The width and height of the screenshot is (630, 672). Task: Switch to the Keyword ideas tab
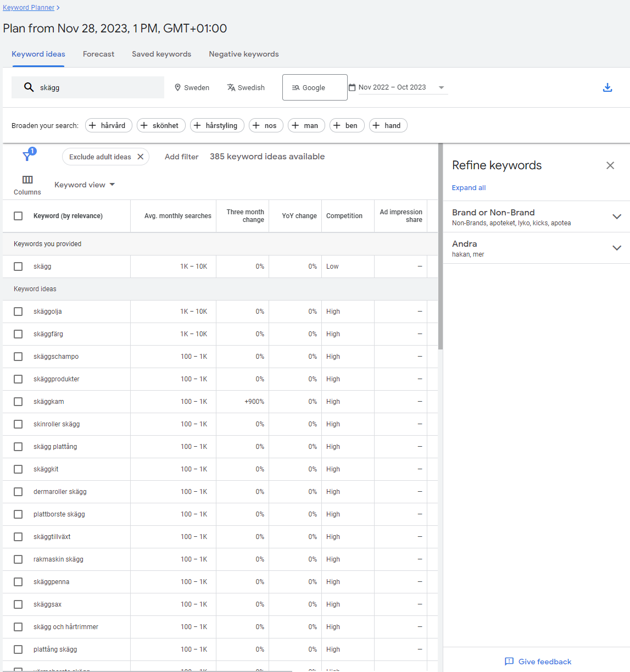38,54
